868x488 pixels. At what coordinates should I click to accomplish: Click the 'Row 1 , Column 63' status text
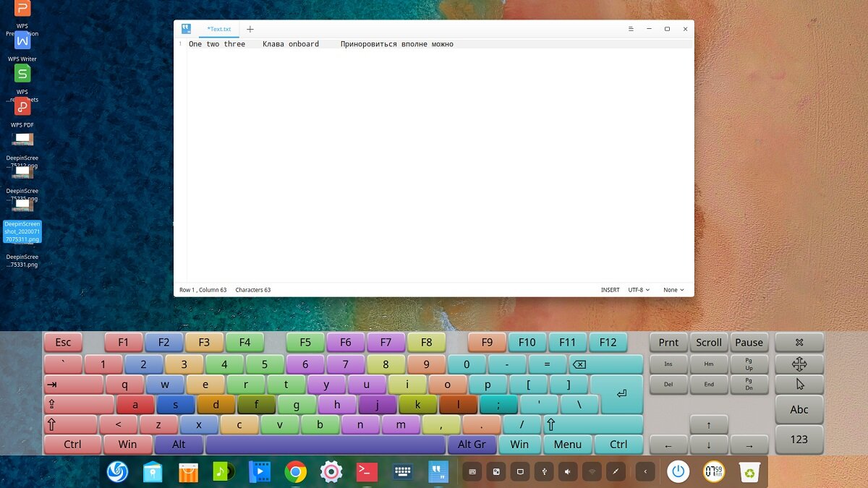(x=203, y=290)
